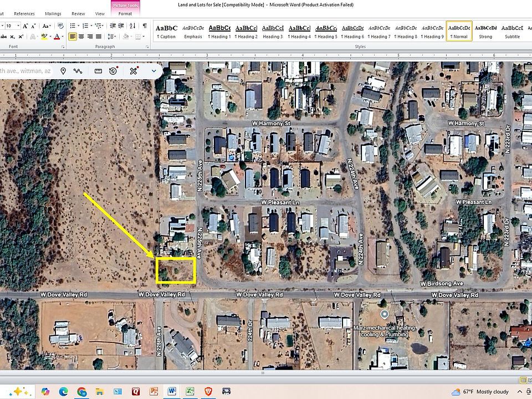Image resolution: width=532 pixels, height=399 pixels.
Task: Justify the paragraph text
Action: (x=99, y=37)
